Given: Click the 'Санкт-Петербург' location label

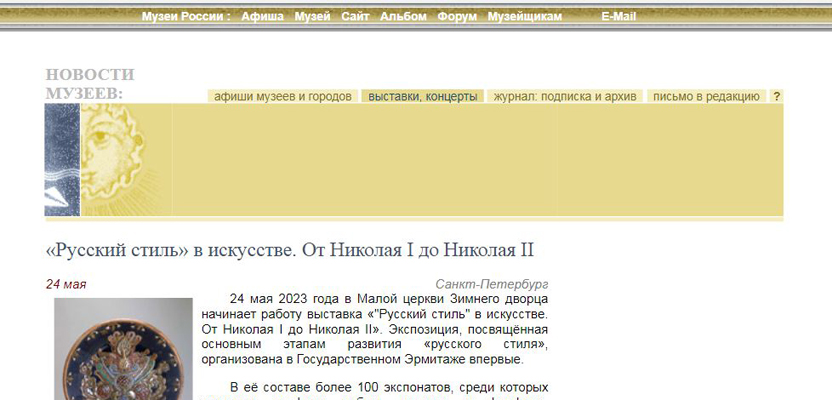Looking at the screenshot, I should point(492,284).
